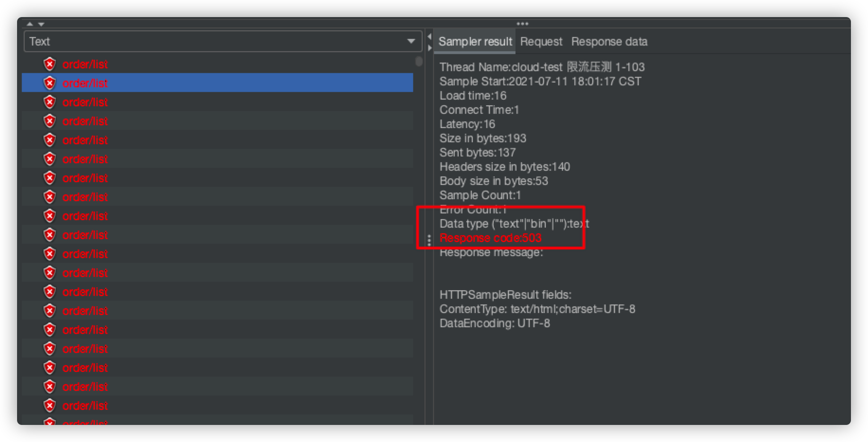Click the Load time:16 line
Screen dimensions: 868x442
click(x=473, y=95)
